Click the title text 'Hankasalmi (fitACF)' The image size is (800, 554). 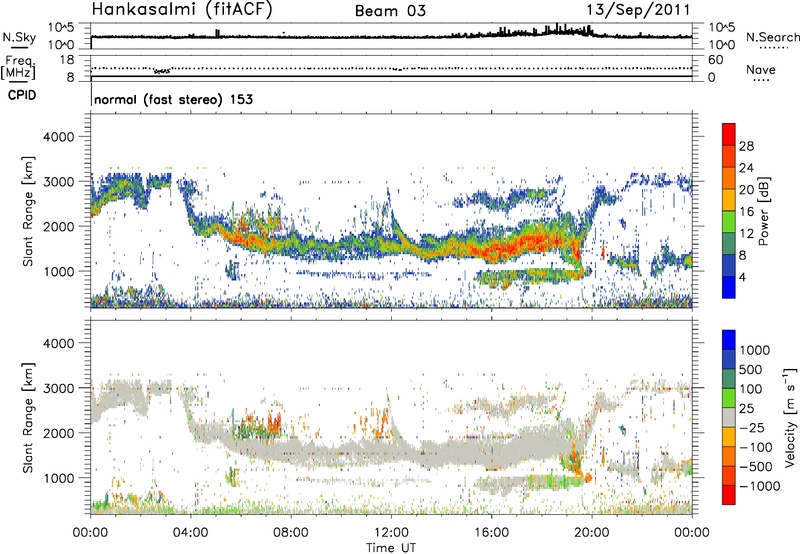[182, 9]
